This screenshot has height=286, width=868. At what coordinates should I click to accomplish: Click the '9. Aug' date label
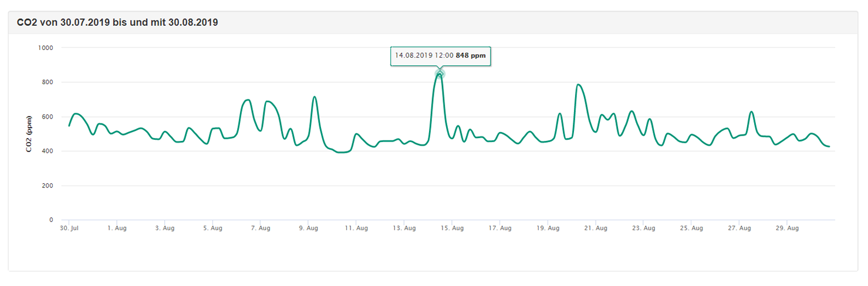click(309, 228)
